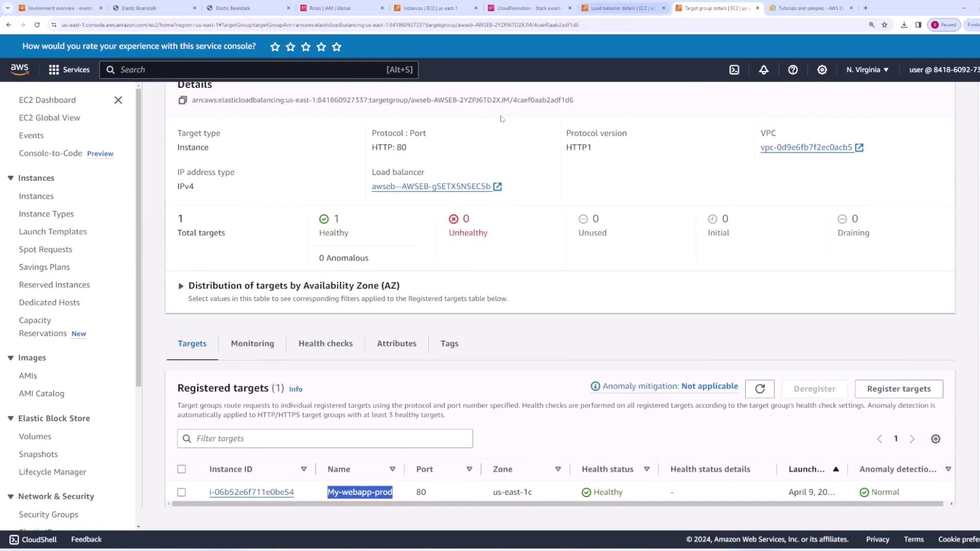Expand Distribution of targets by Availability Zone
This screenshot has height=551, width=980.
[181, 286]
